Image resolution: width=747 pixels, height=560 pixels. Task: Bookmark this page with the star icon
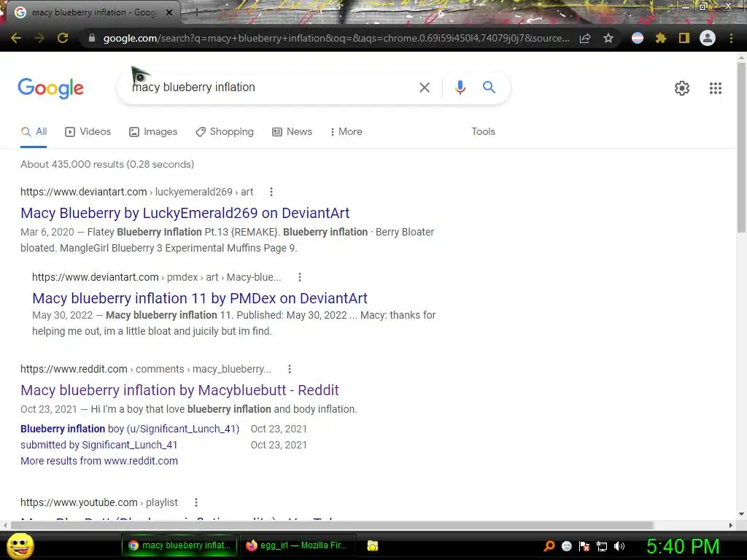608,38
